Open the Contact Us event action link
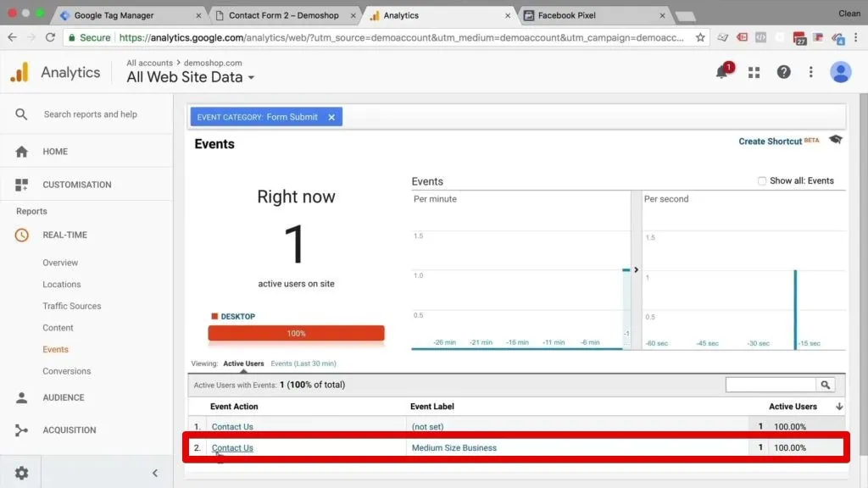The image size is (868, 488). click(232, 446)
